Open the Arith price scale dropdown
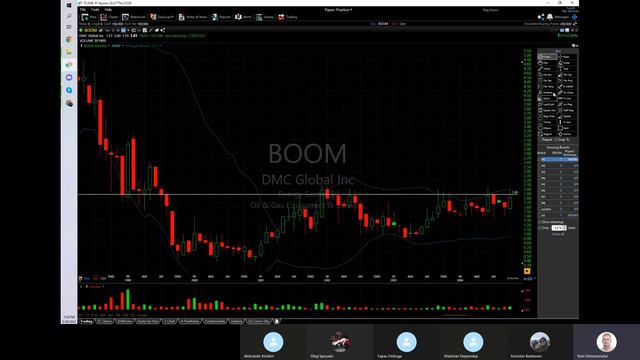 coord(529,279)
